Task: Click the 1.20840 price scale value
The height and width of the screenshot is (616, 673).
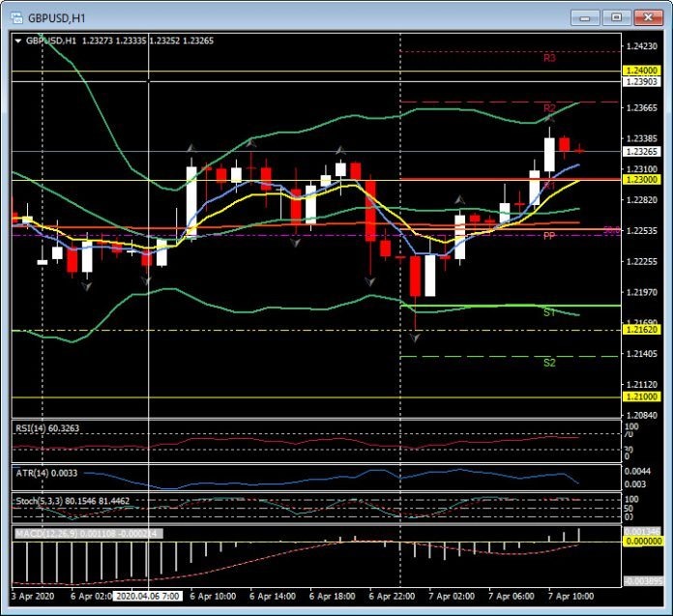Action: point(642,415)
